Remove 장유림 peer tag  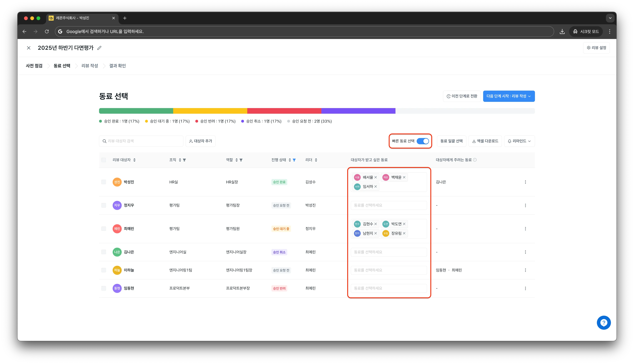coord(404,233)
